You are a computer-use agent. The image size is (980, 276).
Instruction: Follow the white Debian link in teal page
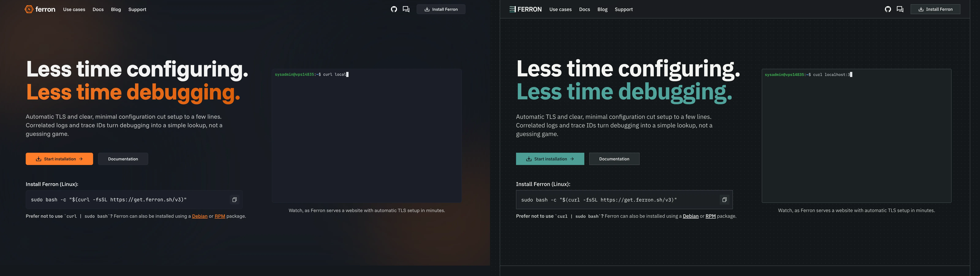coord(690,216)
